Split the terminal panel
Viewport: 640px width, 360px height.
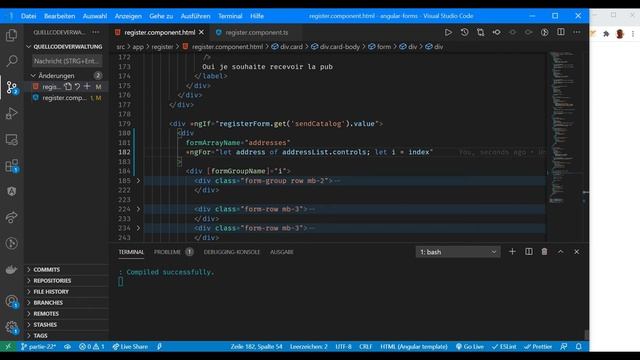529,252
